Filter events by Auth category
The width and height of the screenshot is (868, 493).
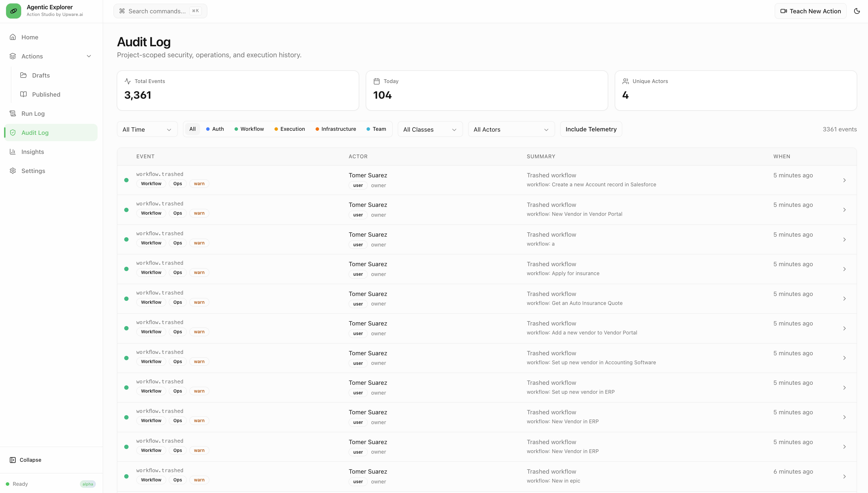(x=215, y=129)
